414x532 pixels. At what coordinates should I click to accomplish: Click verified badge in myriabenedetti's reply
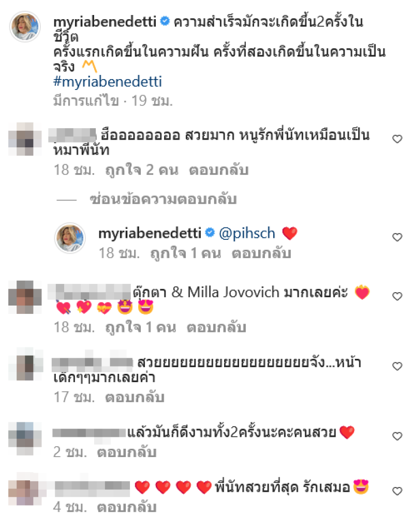click(x=210, y=233)
